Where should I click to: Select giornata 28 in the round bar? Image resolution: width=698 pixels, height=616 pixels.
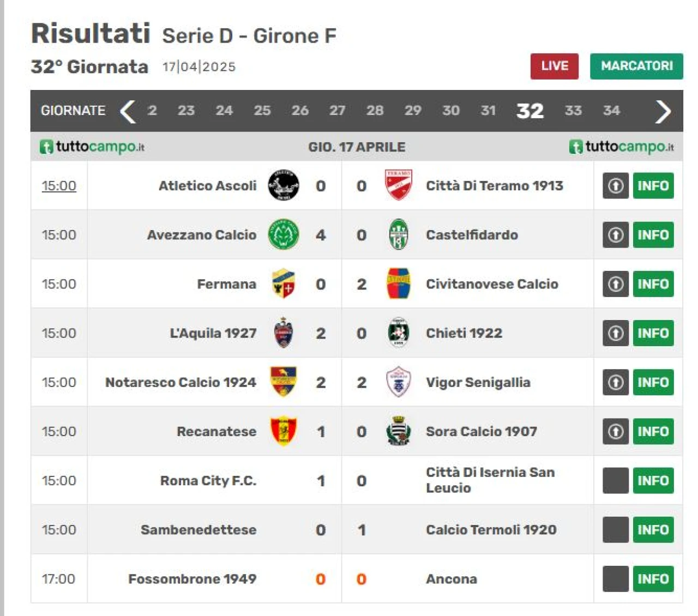click(375, 111)
